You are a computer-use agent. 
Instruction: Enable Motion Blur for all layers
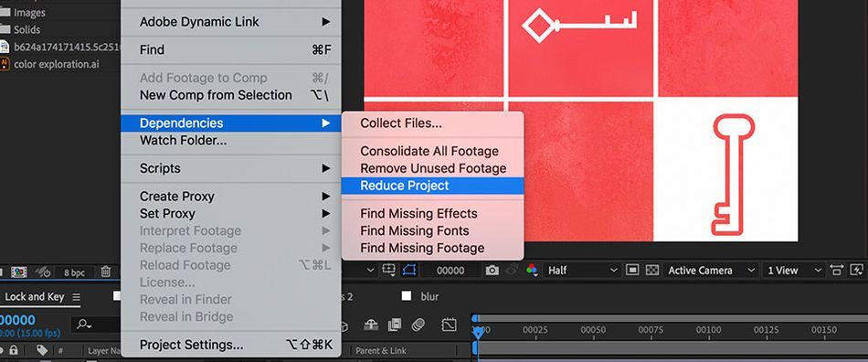pyautogui.click(x=418, y=325)
